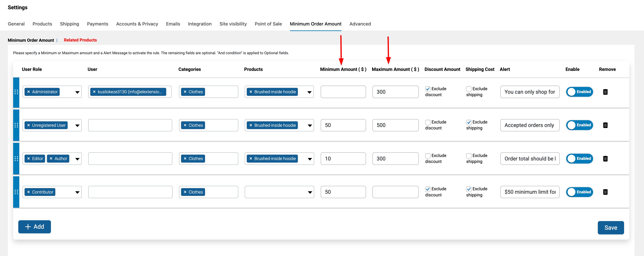This screenshot has width=644, height=256.
Task: Click Minimum Amount field in Administrator row
Action: click(343, 92)
